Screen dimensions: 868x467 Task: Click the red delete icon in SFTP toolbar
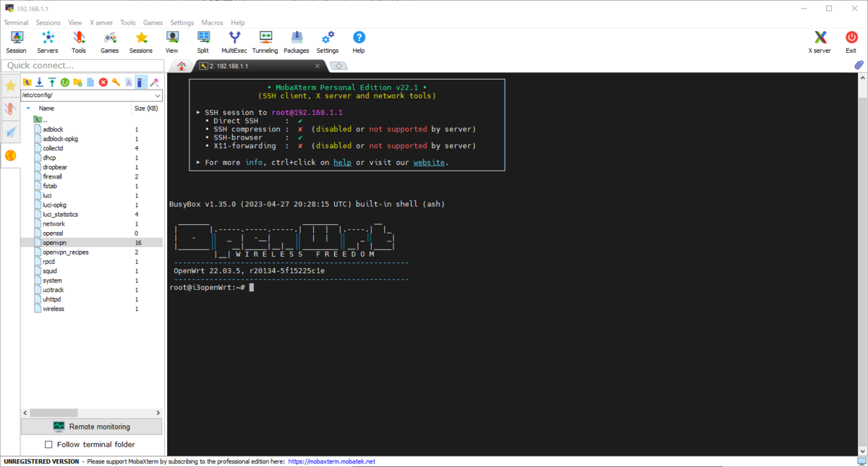pyautogui.click(x=103, y=82)
